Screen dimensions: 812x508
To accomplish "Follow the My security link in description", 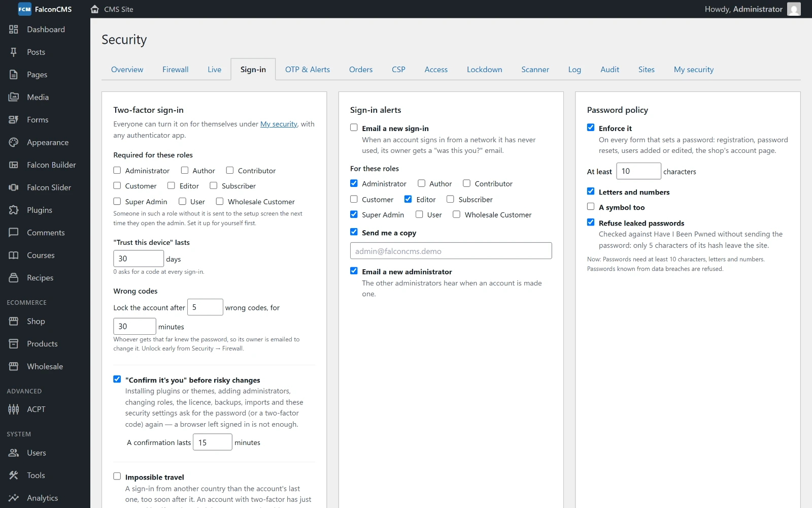I will [279, 124].
